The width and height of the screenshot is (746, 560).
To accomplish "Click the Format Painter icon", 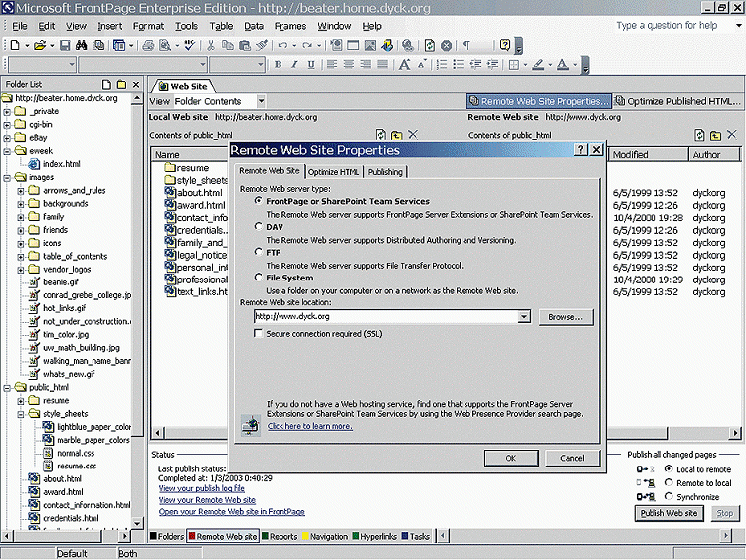I will tap(262, 45).
